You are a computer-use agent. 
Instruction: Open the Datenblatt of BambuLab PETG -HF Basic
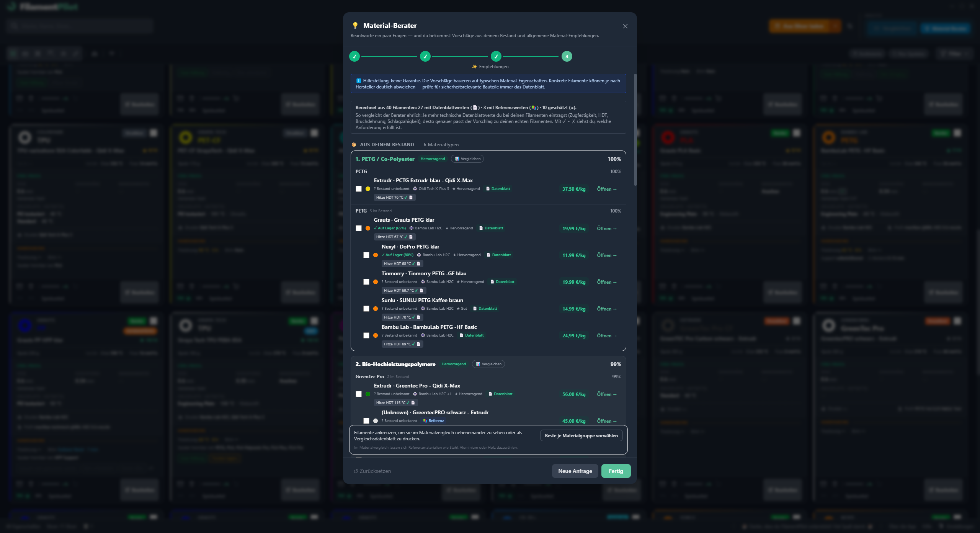472,335
